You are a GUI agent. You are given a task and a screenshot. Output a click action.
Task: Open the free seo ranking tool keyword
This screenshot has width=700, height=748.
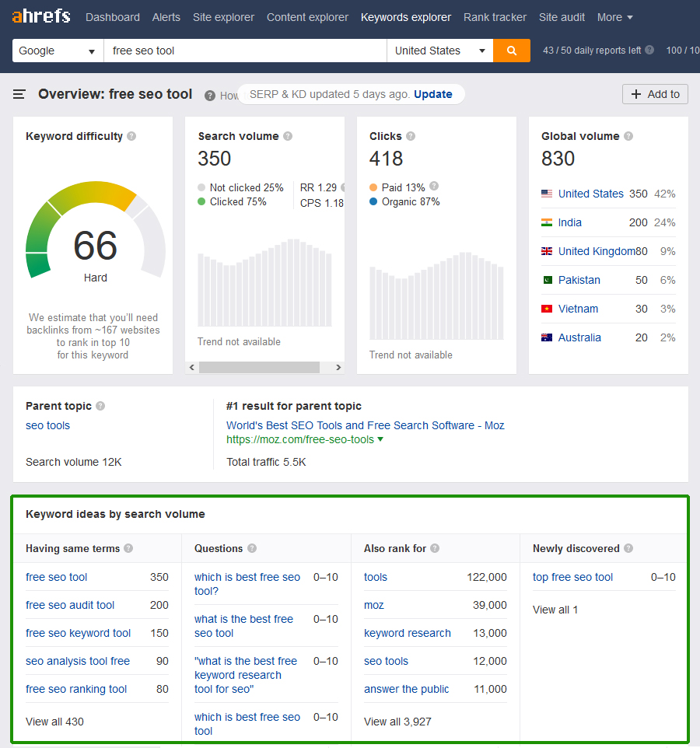click(x=76, y=689)
